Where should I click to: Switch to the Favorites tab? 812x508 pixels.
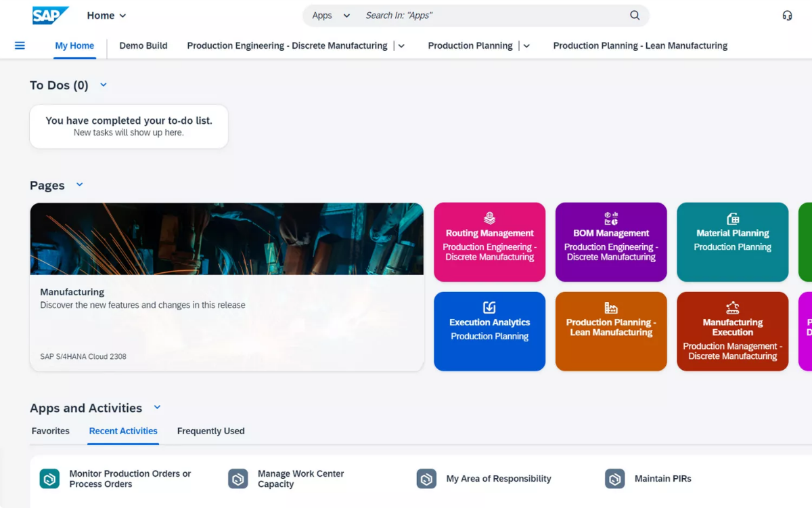click(51, 431)
